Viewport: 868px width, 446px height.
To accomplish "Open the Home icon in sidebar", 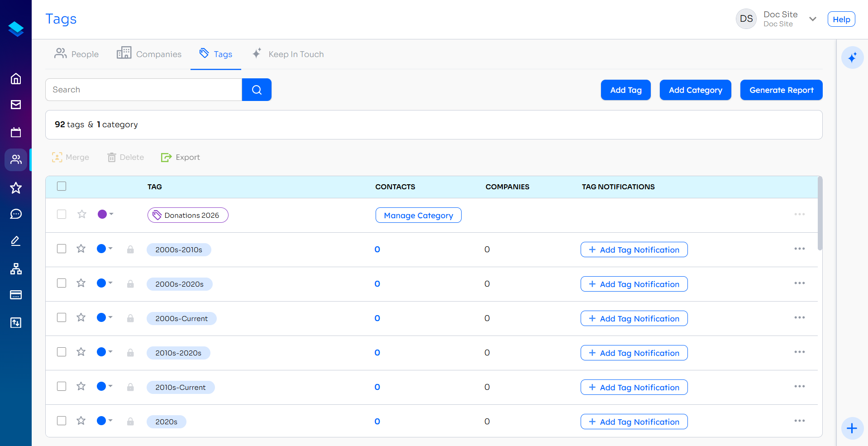I will click(16, 79).
